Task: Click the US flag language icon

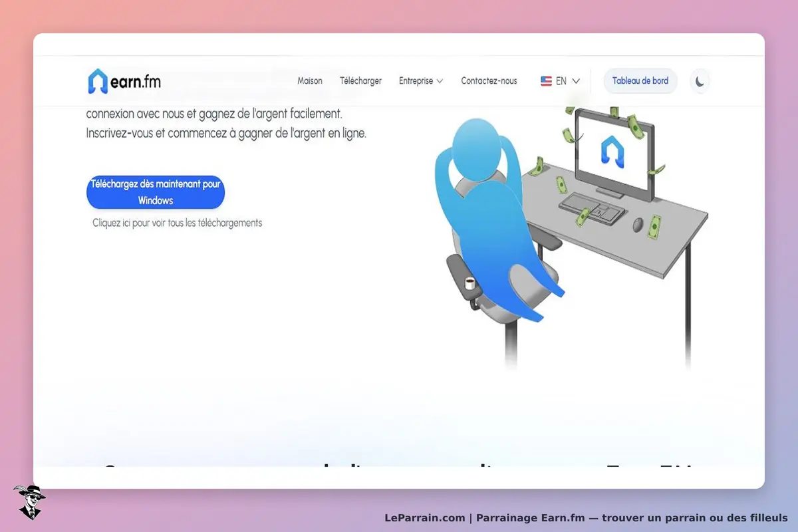Action: tap(546, 81)
